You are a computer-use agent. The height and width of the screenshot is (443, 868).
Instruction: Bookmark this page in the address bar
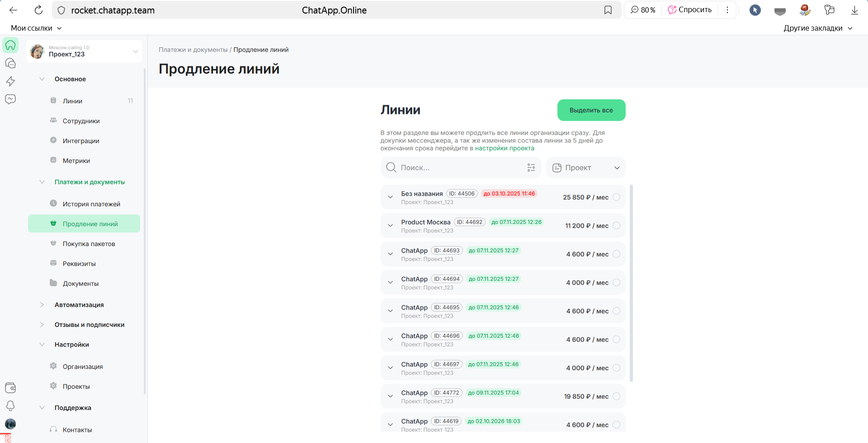[608, 10]
